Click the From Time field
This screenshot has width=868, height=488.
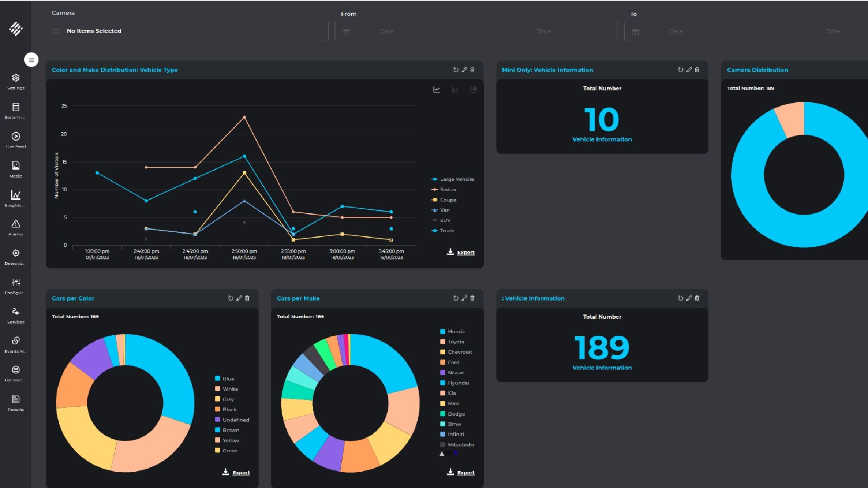[x=543, y=32]
